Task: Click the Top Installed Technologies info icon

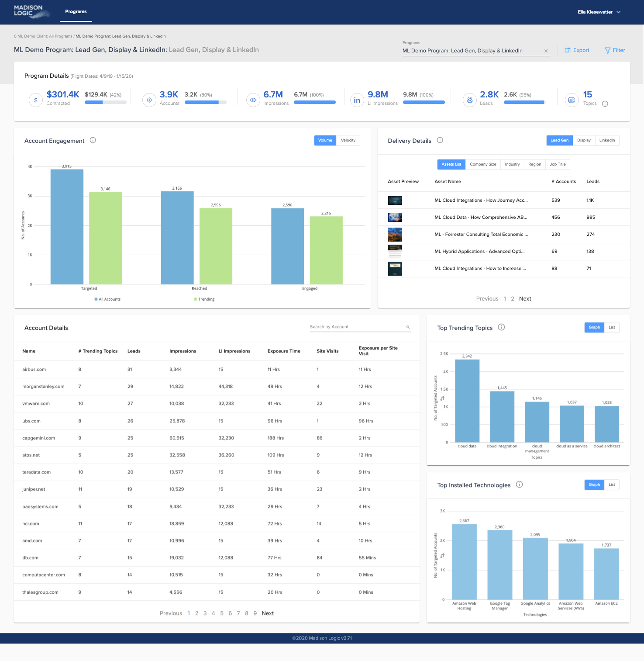Action: pos(519,485)
